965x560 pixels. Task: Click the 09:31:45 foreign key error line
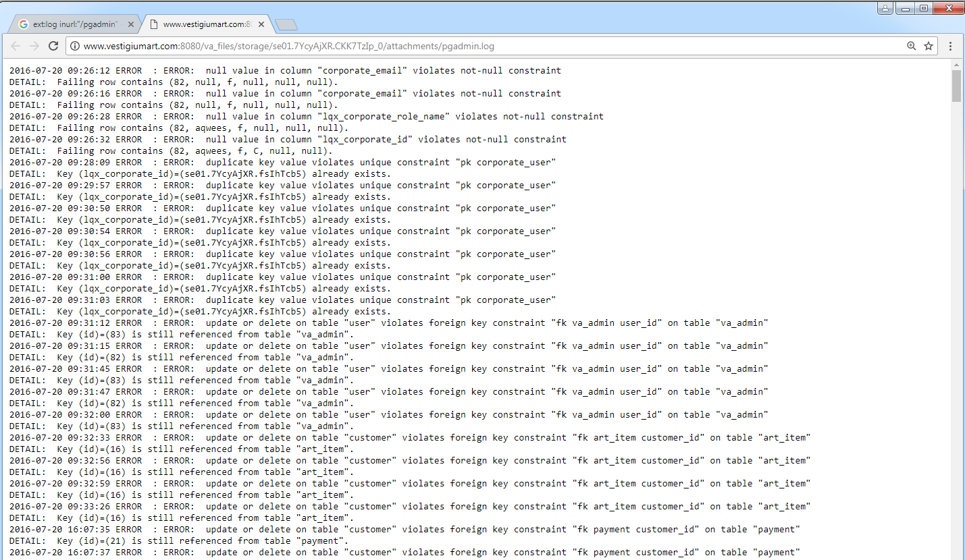[389, 368]
